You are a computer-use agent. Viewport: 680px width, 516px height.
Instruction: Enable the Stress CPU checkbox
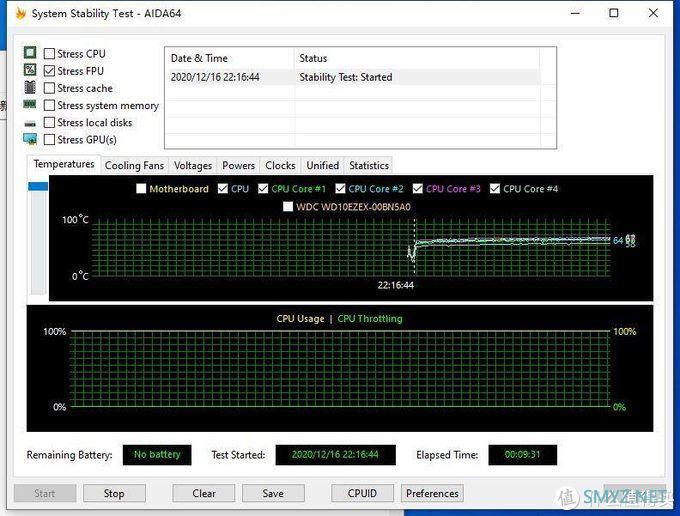coord(49,54)
